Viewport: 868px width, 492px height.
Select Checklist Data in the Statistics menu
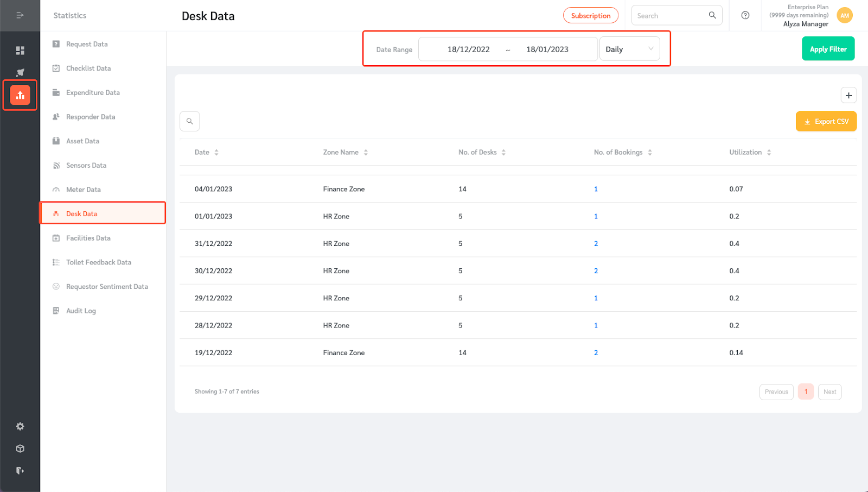tap(87, 68)
